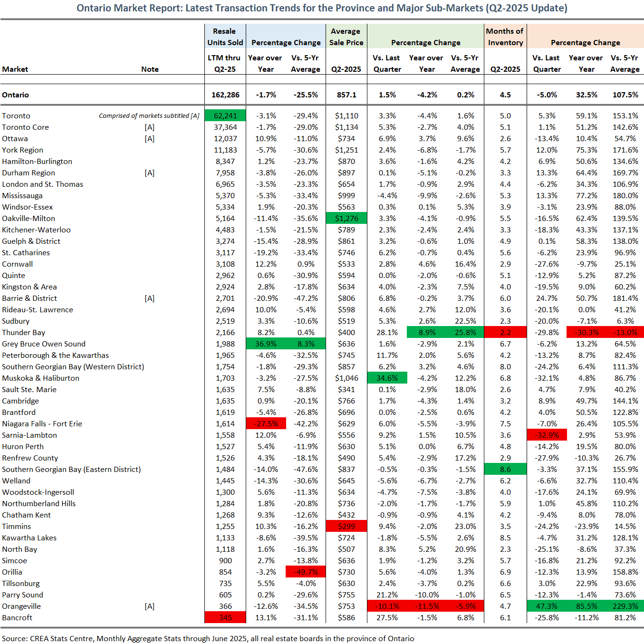The width and height of the screenshot is (644, 644).
Task: Click the green 34.6% Muskoka quarterly change
Action: point(387,378)
